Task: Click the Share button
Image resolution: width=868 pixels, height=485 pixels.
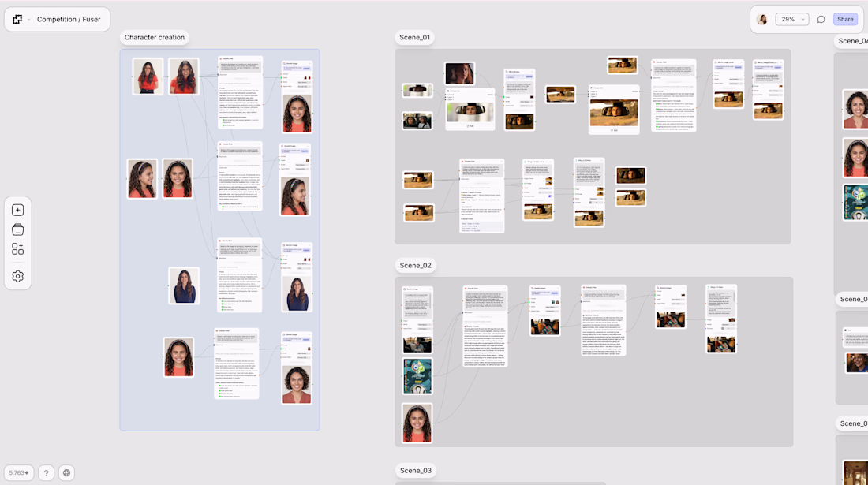Action: coord(845,20)
